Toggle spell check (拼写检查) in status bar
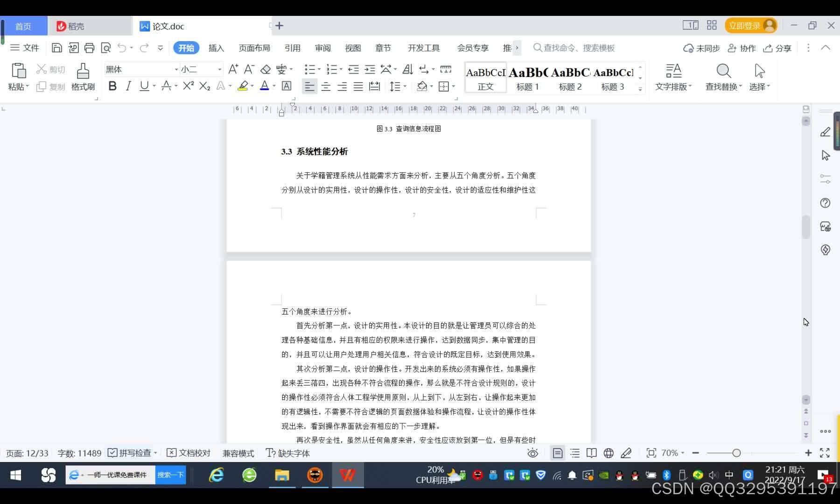Image resolution: width=840 pixels, height=504 pixels. [130, 453]
